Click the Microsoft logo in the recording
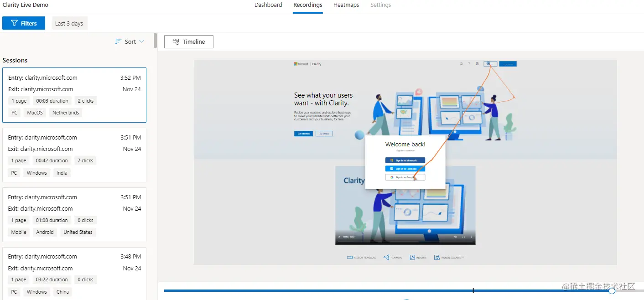Image resolution: width=644 pixels, height=300 pixels. (301, 64)
